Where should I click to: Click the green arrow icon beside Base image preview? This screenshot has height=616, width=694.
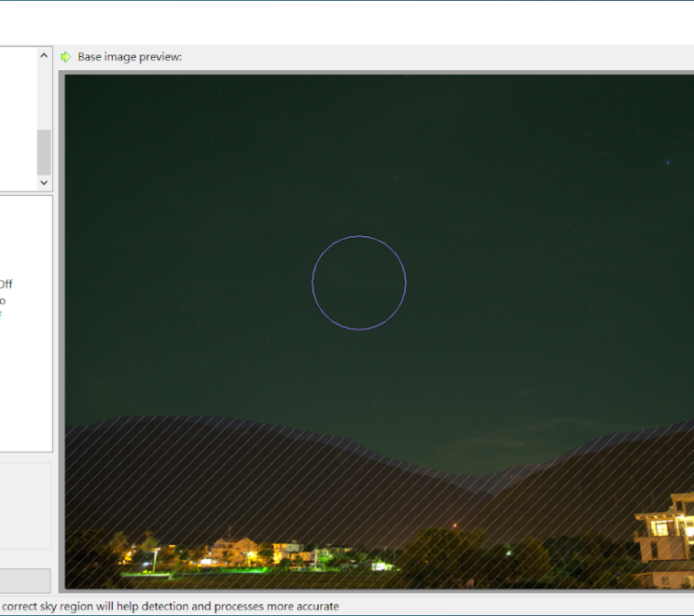tap(65, 57)
